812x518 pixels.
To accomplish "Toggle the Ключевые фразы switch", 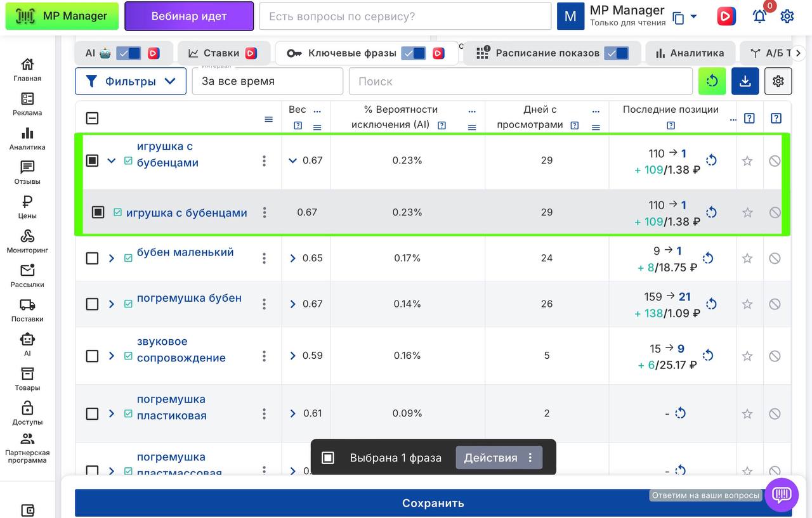I will click(x=414, y=53).
